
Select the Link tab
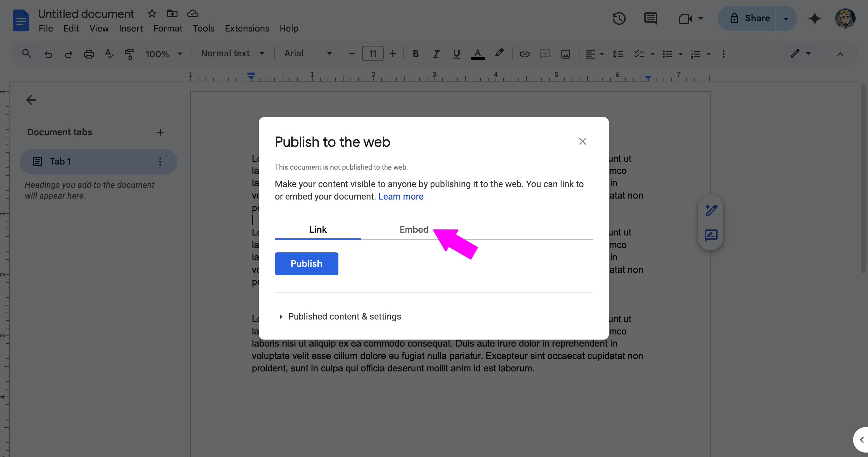coord(318,229)
